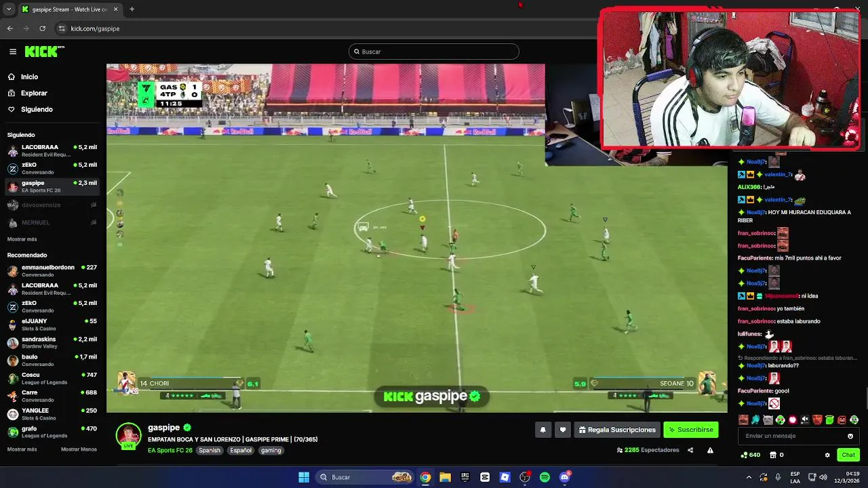This screenshot has width=868, height=488.
Task: Open emmanuelbordonn recommended channel
Action: point(52,270)
